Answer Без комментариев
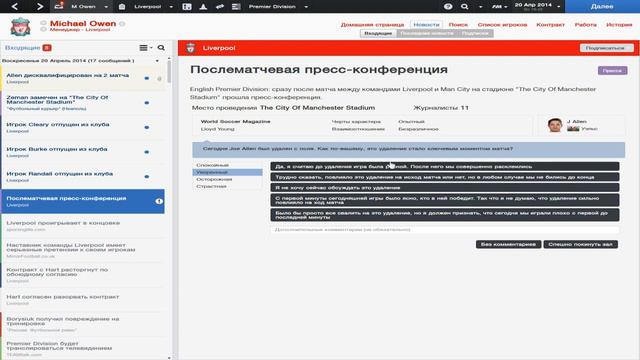Viewport: 640px width, 360px height. [x=508, y=244]
